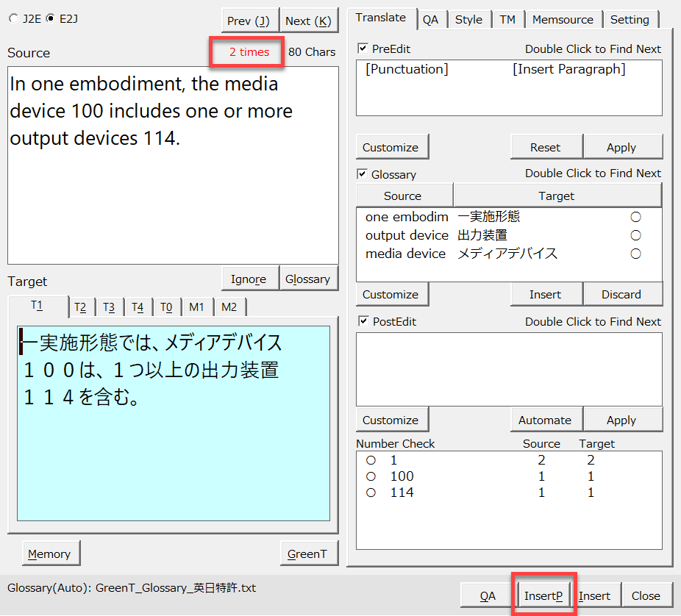Select the J2E radio button

(14, 19)
